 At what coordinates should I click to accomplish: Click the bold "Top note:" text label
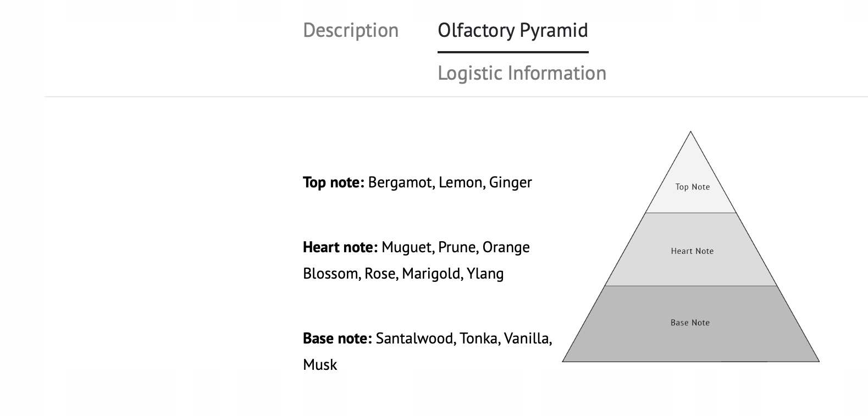click(x=333, y=182)
